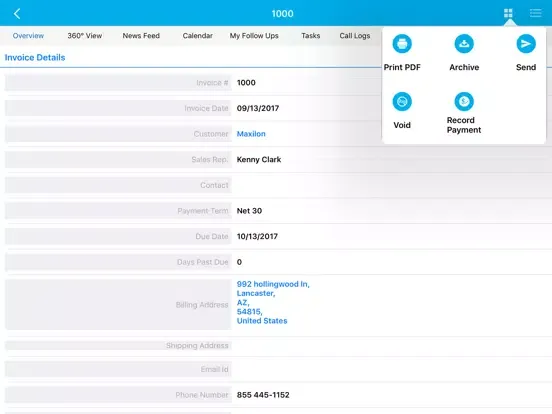Click the Print PDF printer icon
552x414 pixels.
point(402,44)
